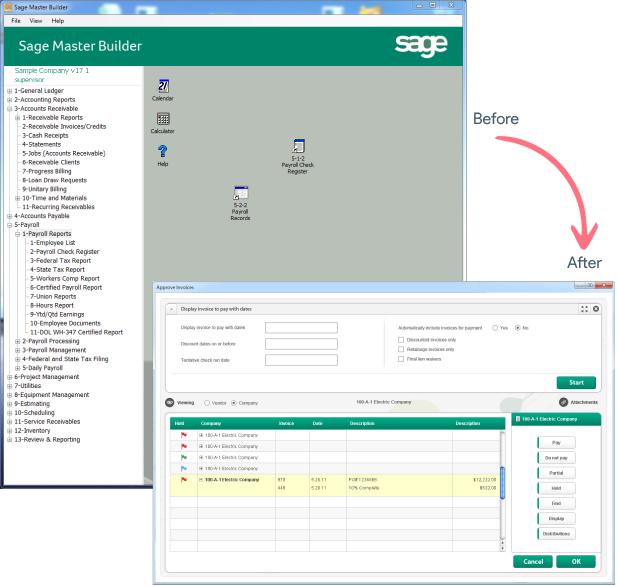
Task: Open the 5-2-2 Payroll Records shortcut
Action: [x=240, y=203]
